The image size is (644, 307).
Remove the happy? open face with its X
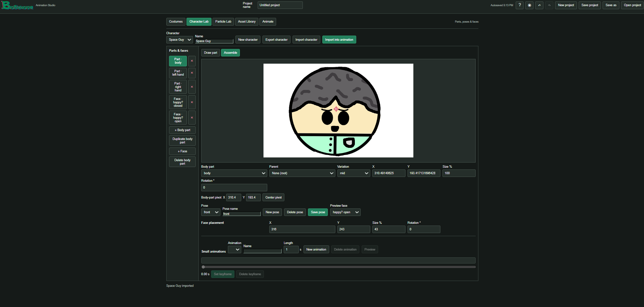tap(192, 118)
